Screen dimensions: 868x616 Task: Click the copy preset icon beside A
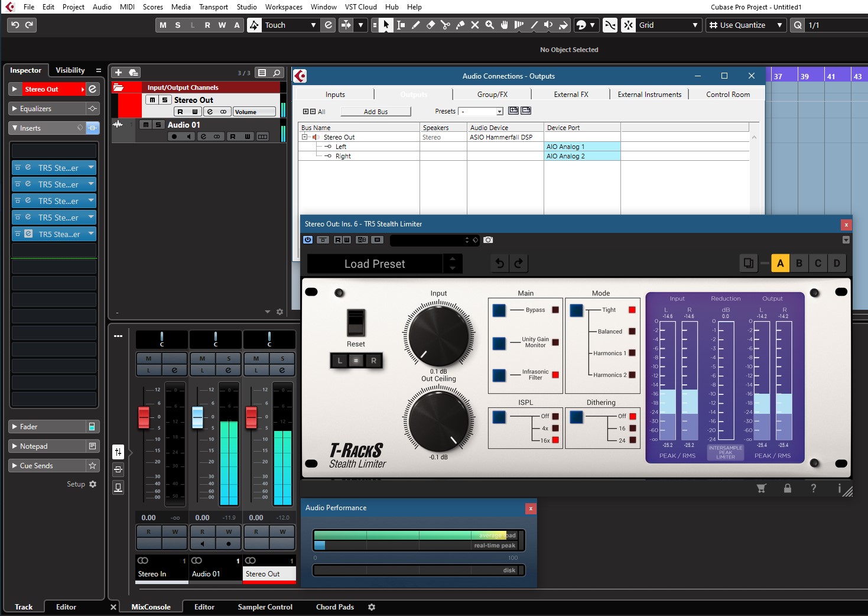pyautogui.click(x=749, y=263)
